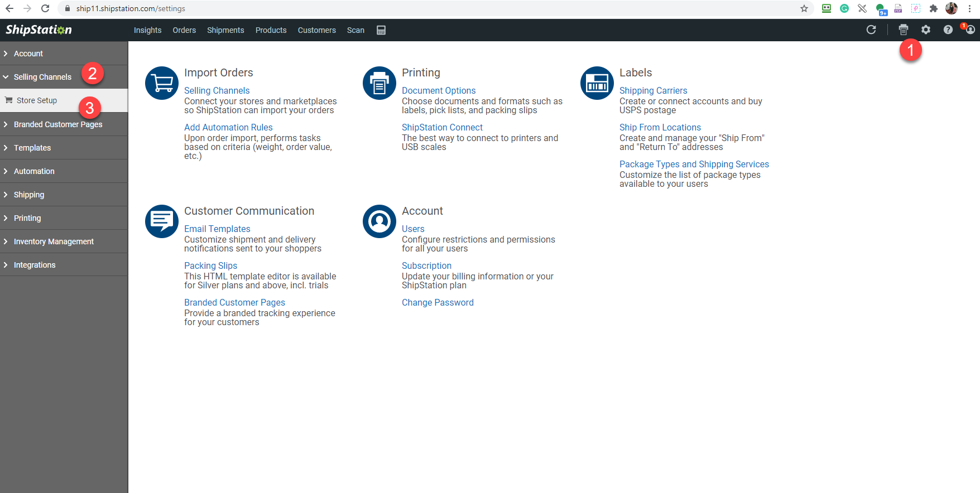Click the Import Orders shopping cart icon
This screenshot has width=980, height=493.
[162, 83]
